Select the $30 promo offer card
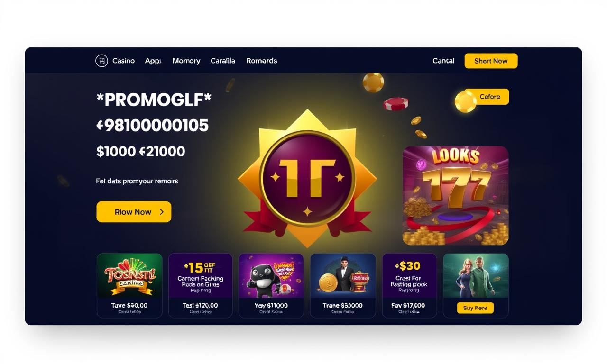607x364 pixels. coord(409,285)
